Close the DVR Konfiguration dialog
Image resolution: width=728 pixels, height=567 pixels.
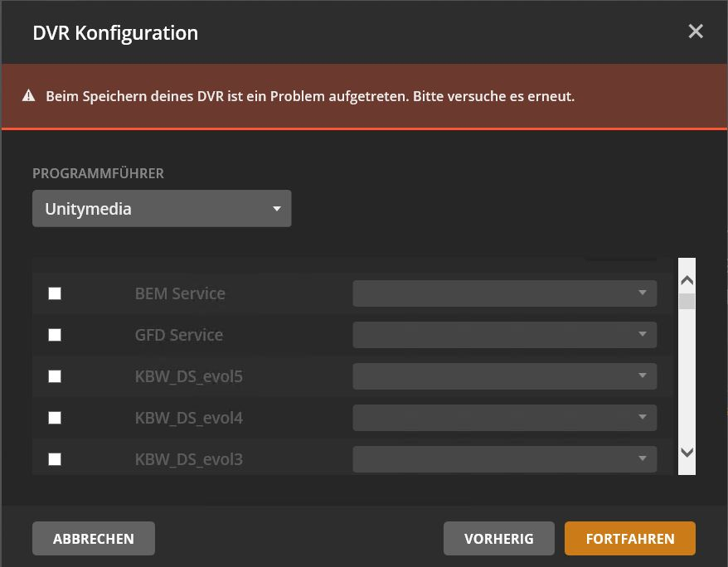click(x=695, y=31)
